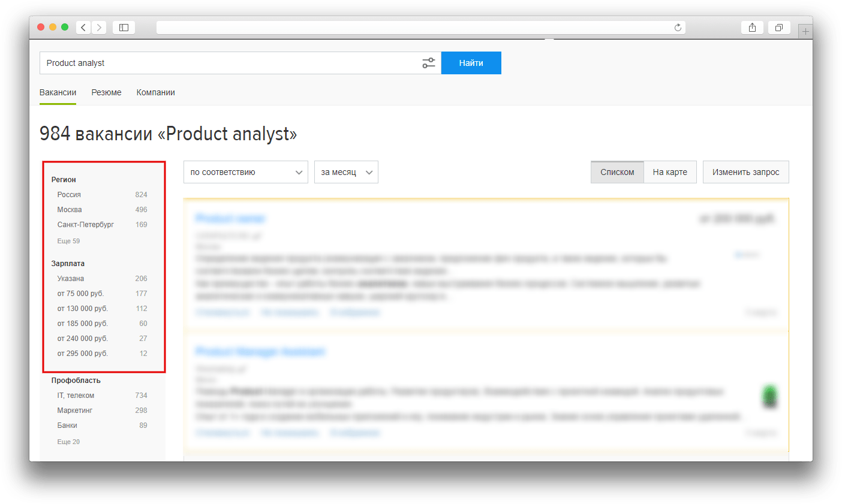842x504 pixels.
Task: Switch to map view 'На карте'
Action: pyautogui.click(x=670, y=172)
